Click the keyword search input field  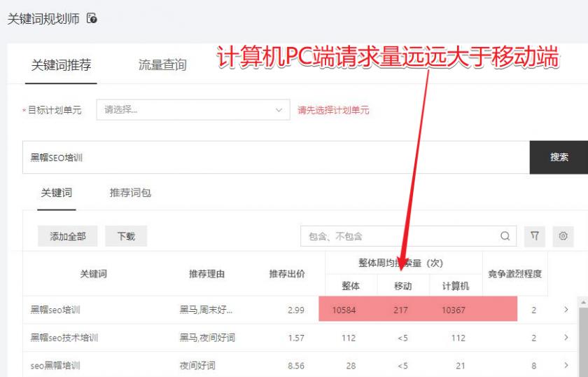(x=276, y=158)
